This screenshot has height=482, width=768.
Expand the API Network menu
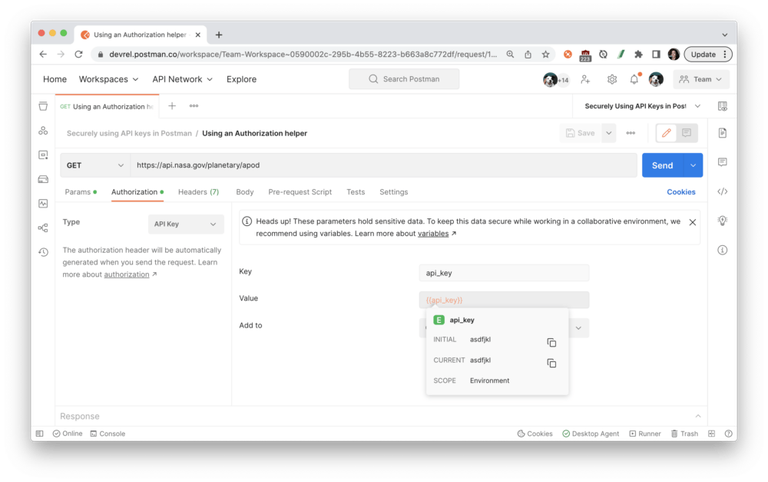coord(182,79)
